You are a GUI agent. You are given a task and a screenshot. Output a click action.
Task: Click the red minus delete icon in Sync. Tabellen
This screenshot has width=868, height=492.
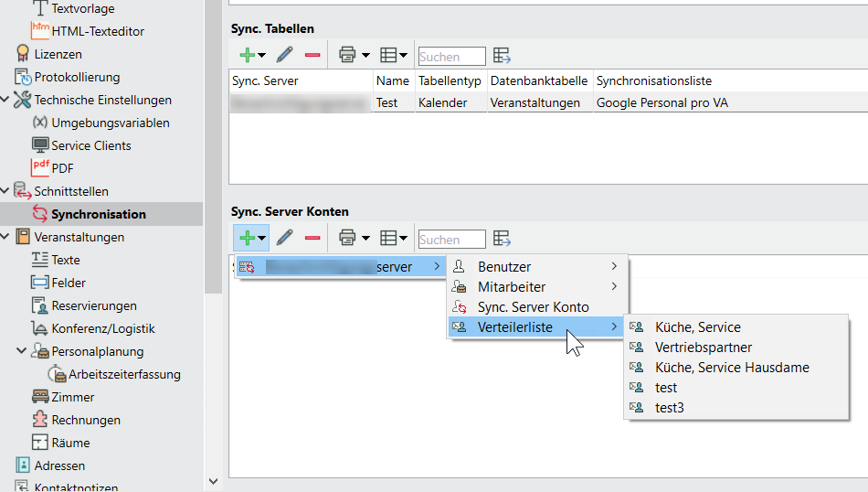coord(312,56)
